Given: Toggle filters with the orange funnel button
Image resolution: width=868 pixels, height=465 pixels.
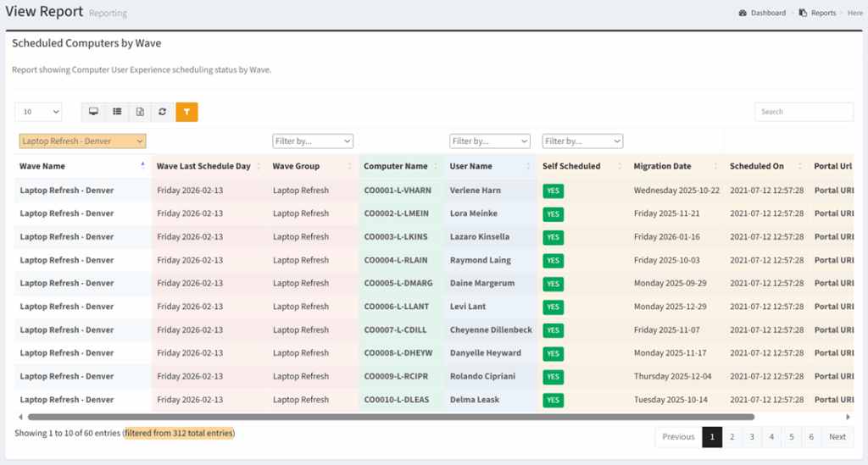Looking at the screenshot, I should pyautogui.click(x=186, y=112).
